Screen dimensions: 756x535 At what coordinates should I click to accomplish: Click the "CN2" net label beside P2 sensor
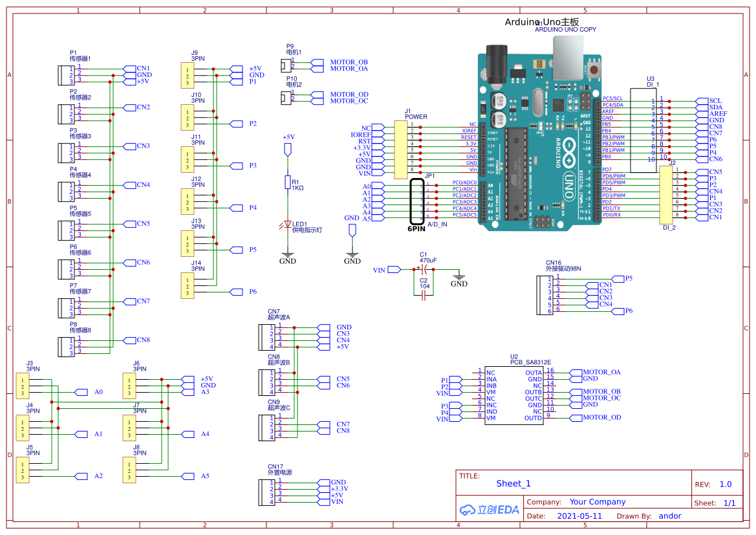[x=143, y=107]
